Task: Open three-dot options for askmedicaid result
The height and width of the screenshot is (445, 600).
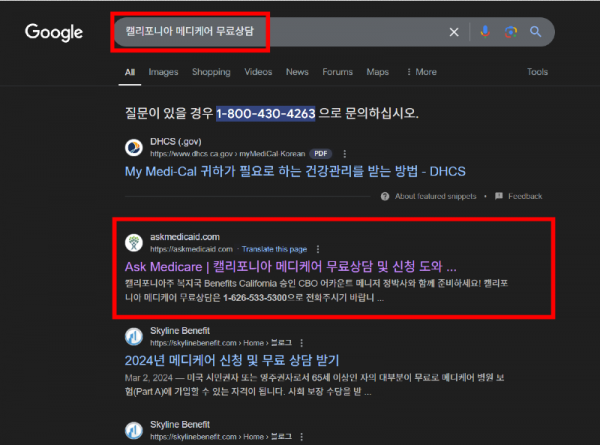Action: (x=319, y=248)
